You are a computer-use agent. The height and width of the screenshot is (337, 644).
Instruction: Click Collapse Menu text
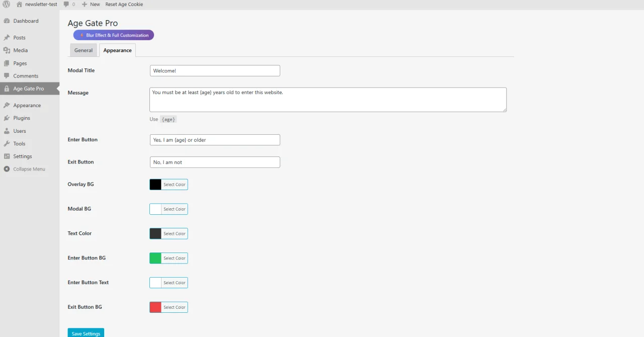29,169
